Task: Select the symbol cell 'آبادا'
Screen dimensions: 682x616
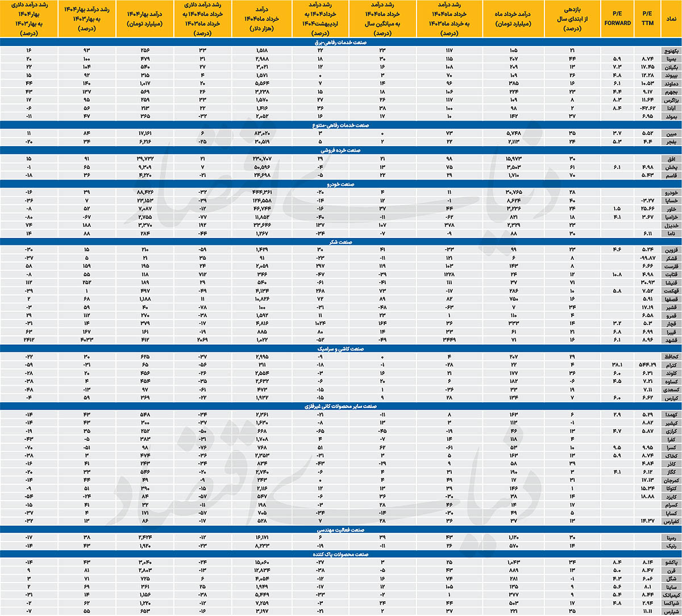Action: point(671,107)
